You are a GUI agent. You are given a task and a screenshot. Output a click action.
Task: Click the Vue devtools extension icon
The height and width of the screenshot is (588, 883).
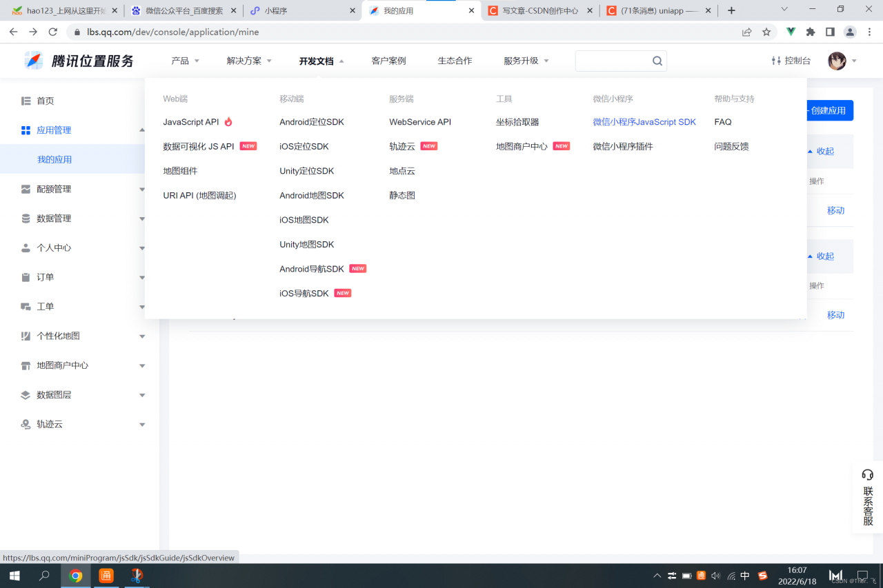click(791, 32)
